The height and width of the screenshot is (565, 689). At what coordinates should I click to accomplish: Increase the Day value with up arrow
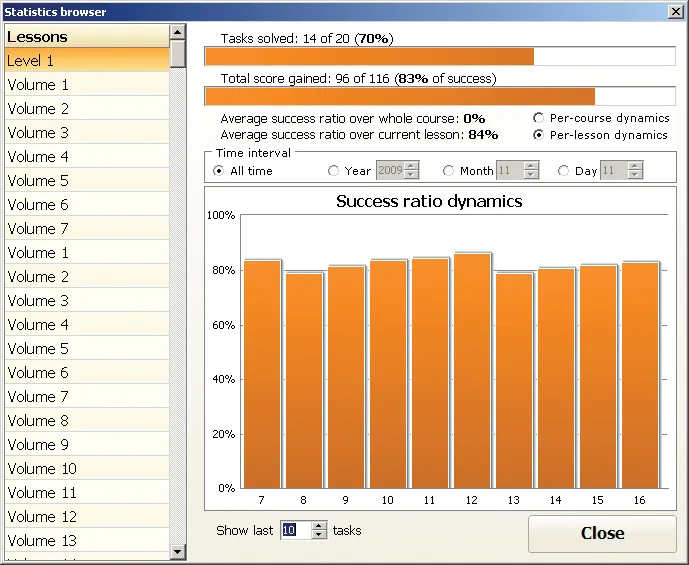click(x=635, y=166)
